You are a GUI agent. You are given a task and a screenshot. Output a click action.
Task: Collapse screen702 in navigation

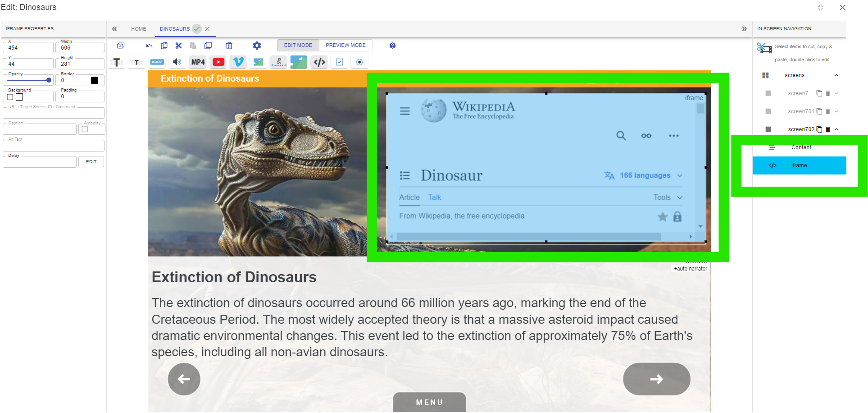[x=836, y=129]
